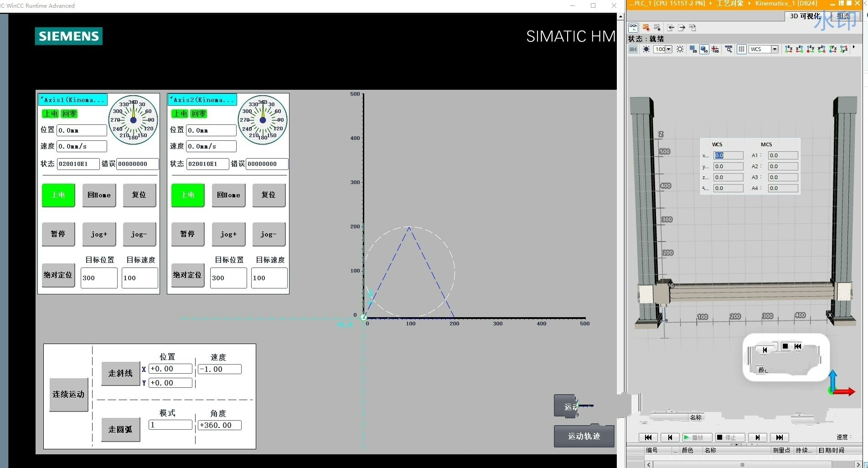This screenshot has height=468, width=868.
Task: Click the Axis1 暂停 pause button
Action: coord(58,234)
